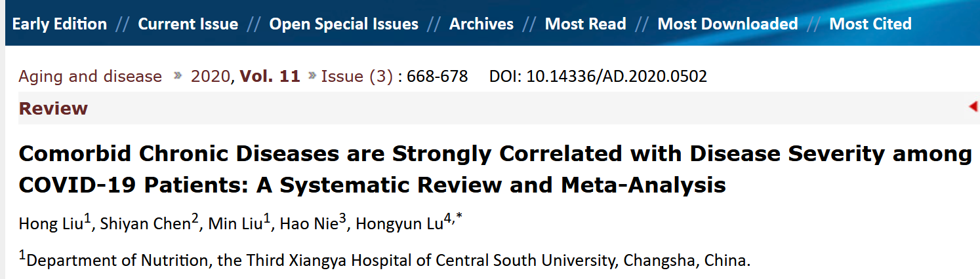Open the Issue (3) breadcrumb link

coord(357,77)
